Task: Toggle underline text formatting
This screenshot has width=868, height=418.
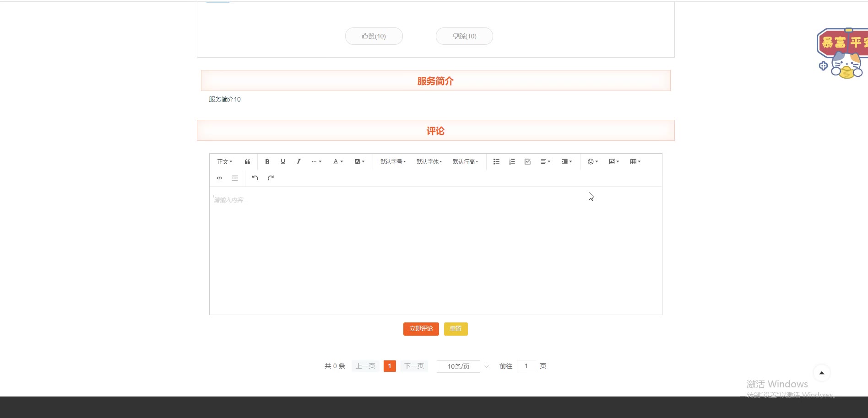Action: [283, 161]
